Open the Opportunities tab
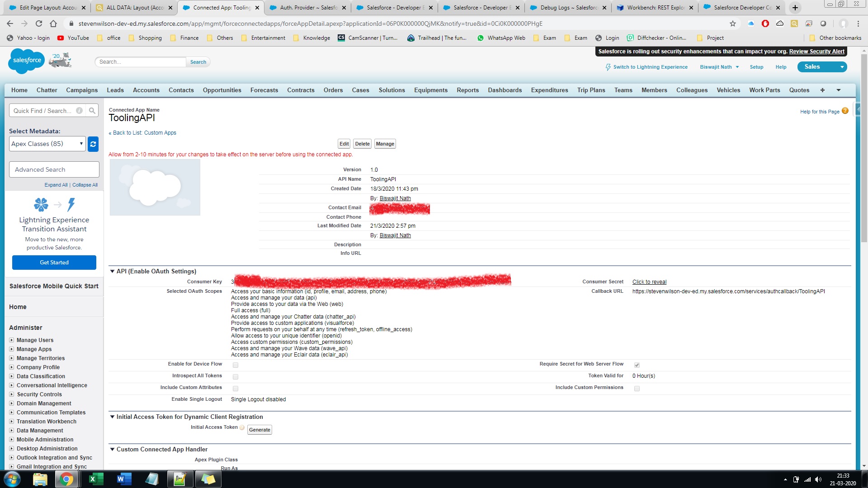Viewport: 868px width, 488px height. pyautogui.click(x=222, y=90)
